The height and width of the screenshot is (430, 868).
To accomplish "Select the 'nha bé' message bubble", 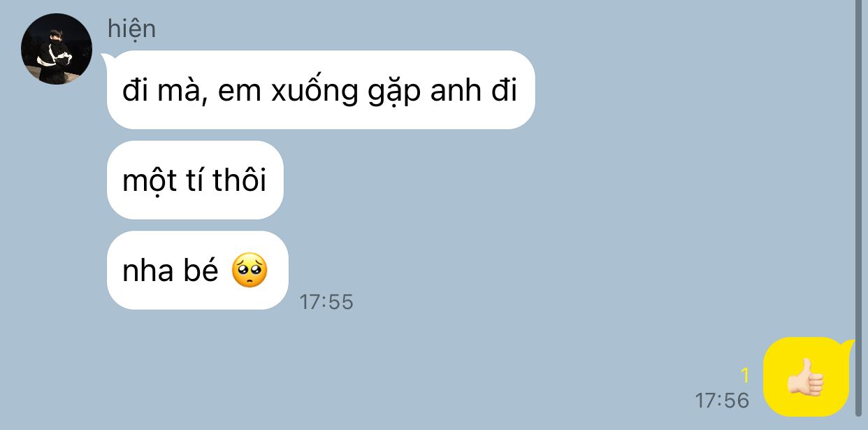I will coord(198,270).
